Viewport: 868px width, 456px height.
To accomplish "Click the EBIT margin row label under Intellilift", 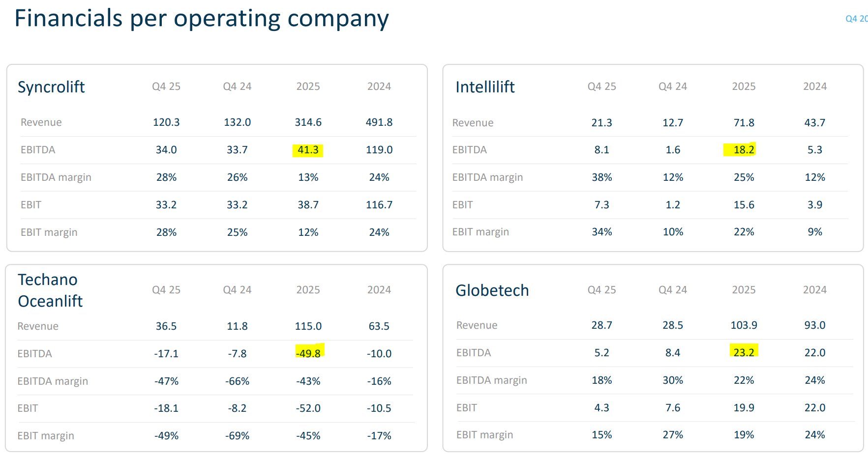I will click(480, 232).
